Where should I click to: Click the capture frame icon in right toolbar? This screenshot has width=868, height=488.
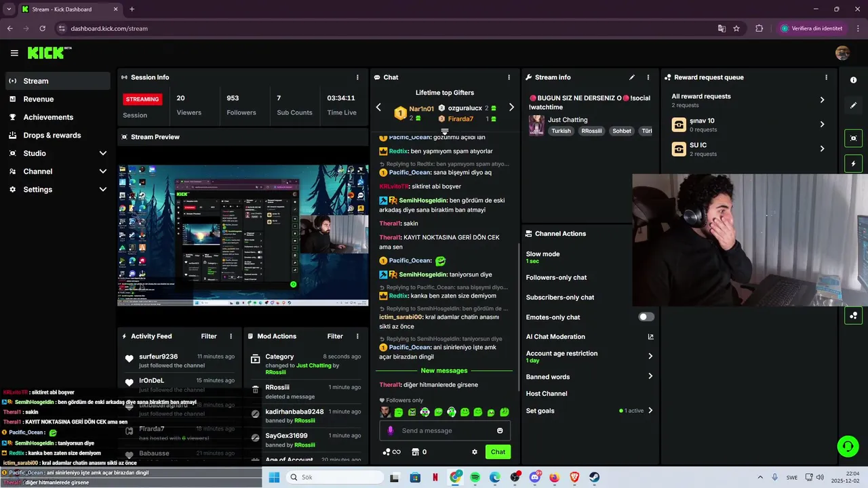click(853, 138)
